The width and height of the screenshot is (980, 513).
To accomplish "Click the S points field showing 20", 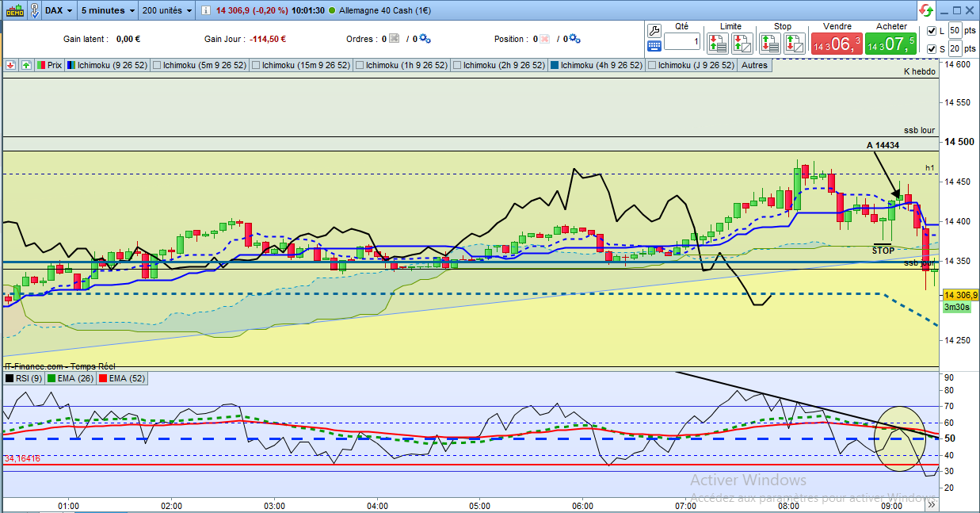I will pyautogui.click(x=955, y=49).
